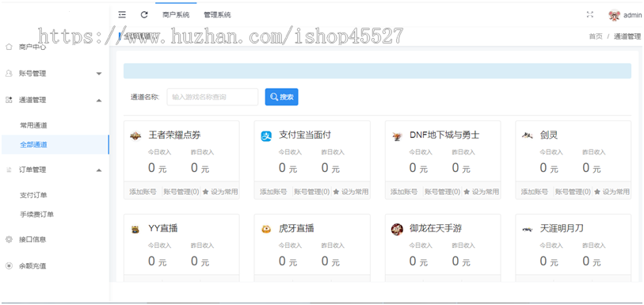644x305 pixels.
Task: Click the 王者荣耀点券 game logo
Action: pyautogui.click(x=135, y=136)
